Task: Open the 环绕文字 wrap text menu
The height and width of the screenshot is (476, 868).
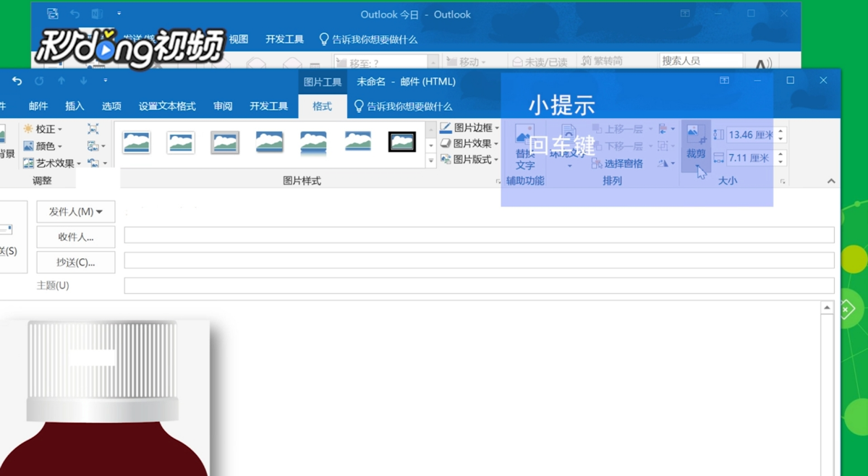Action: click(x=569, y=147)
